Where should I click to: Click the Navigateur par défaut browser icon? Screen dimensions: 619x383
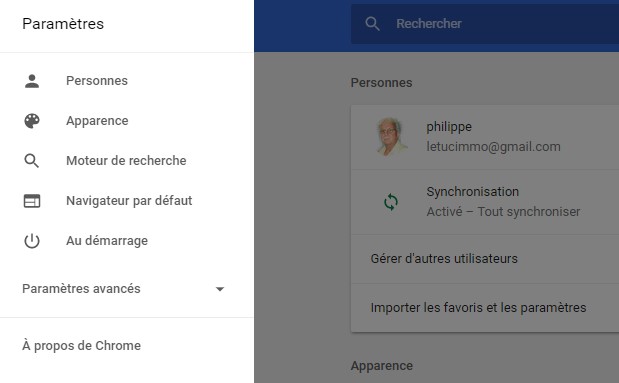[32, 201]
